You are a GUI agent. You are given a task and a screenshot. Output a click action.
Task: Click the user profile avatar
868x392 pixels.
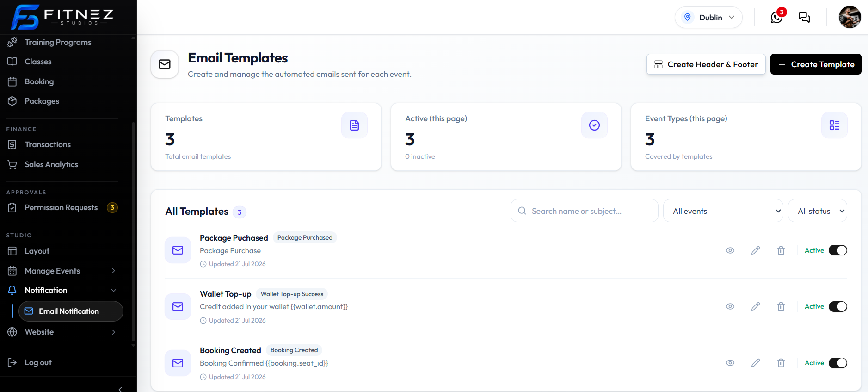(x=850, y=17)
